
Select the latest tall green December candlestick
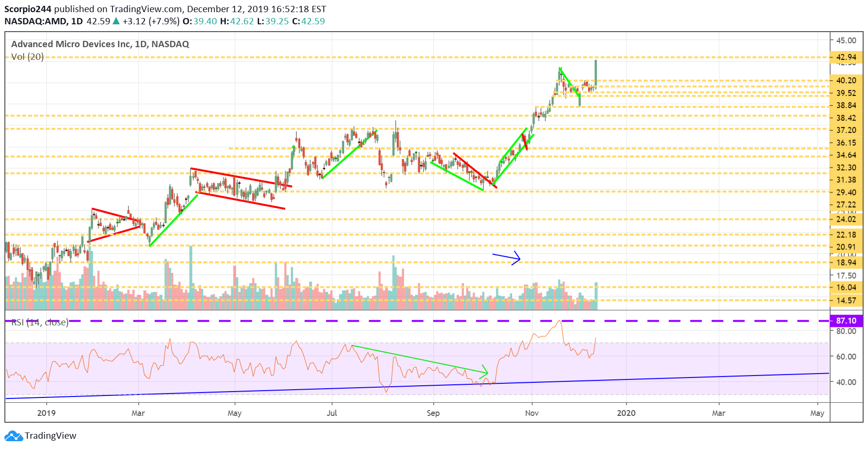pos(596,74)
